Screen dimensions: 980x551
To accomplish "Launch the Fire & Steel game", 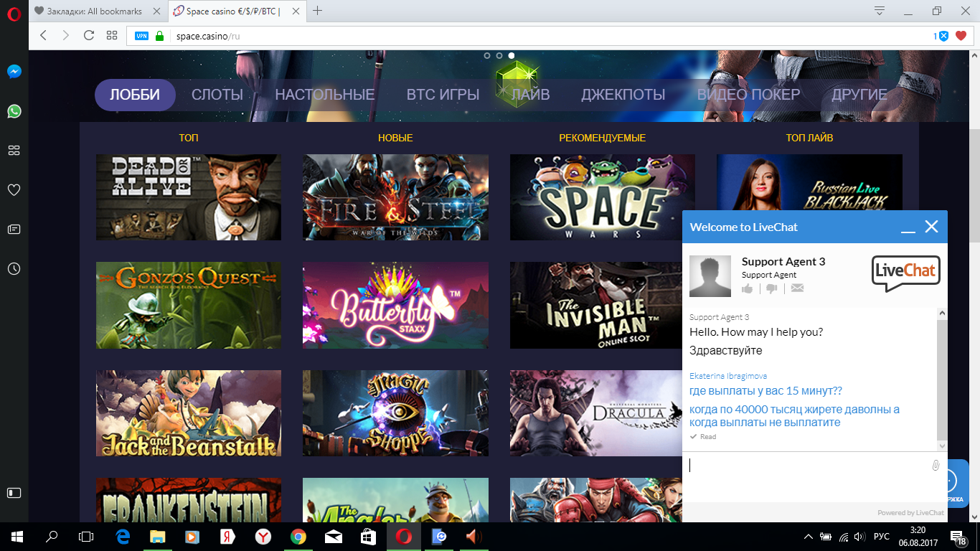I will point(395,197).
